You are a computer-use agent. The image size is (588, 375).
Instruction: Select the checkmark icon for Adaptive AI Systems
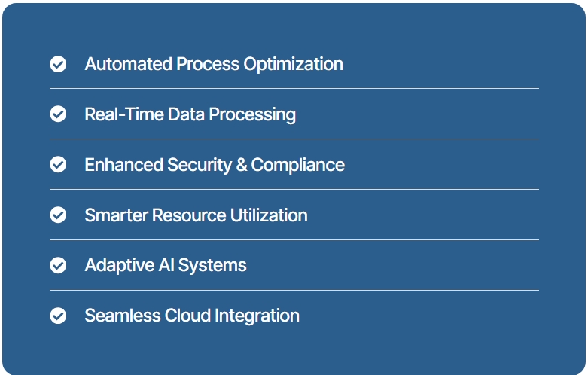click(x=58, y=266)
